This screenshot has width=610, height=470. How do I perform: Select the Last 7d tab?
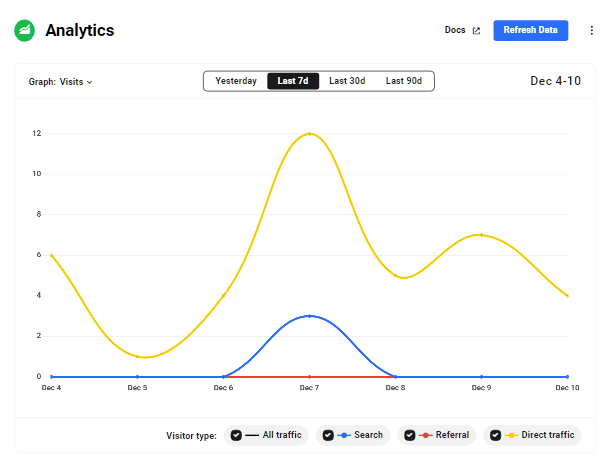point(293,81)
